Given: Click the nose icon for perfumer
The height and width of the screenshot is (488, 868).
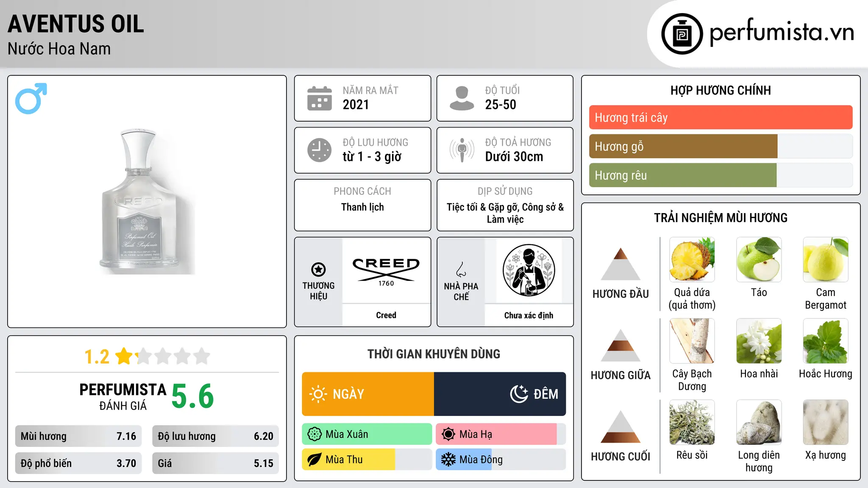Looking at the screenshot, I should pyautogui.click(x=461, y=269).
